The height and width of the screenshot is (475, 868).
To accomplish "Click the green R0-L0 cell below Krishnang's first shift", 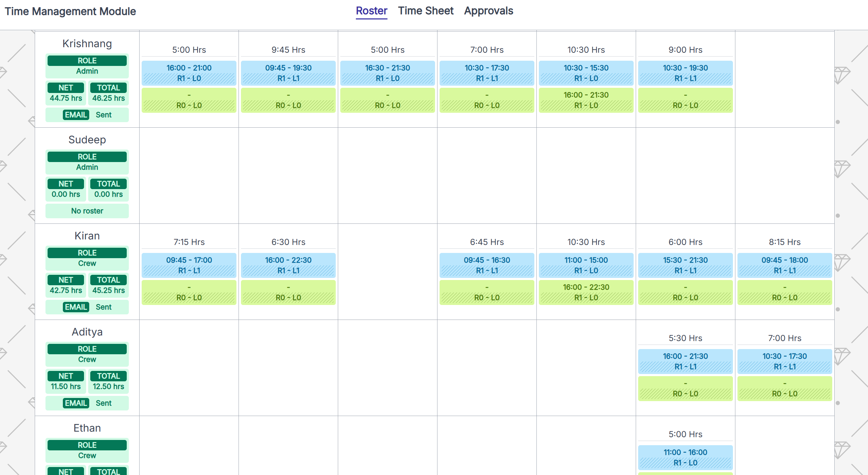I will pyautogui.click(x=189, y=100).
